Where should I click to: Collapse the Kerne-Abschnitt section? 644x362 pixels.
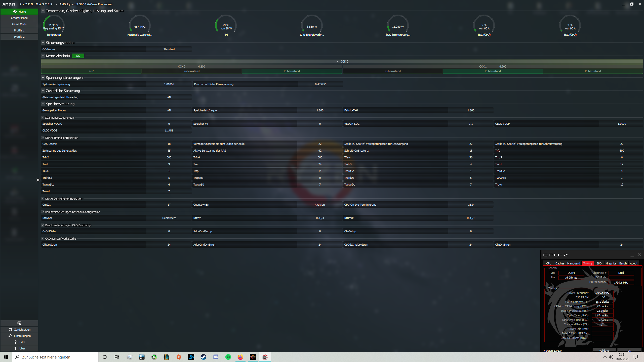click(43, 56)
